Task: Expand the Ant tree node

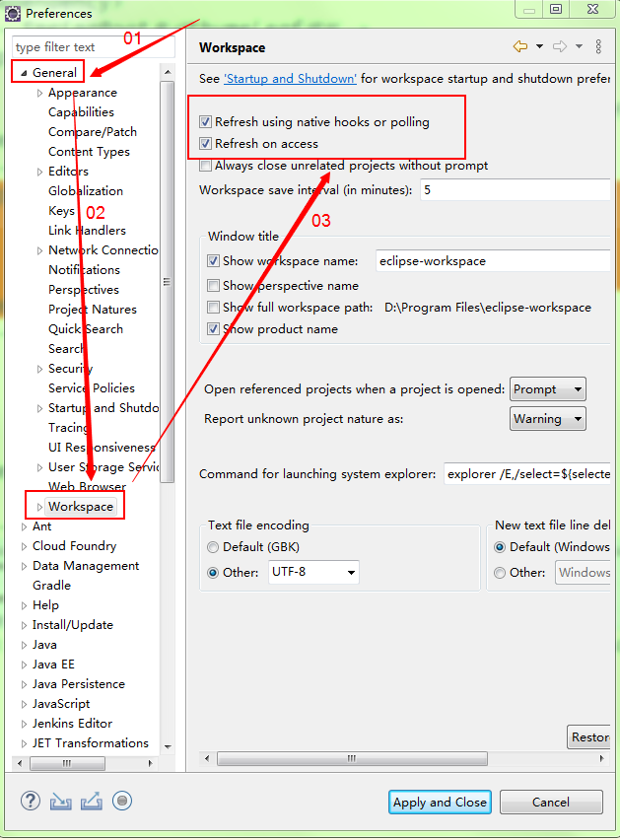Action: tap(24, 526)
